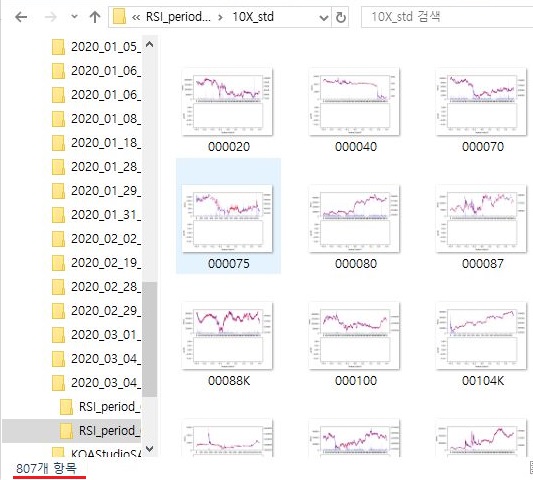Select the 000100 chart thumbnail
The width and height of the screenshot is (533, 480).
point(354,336)
